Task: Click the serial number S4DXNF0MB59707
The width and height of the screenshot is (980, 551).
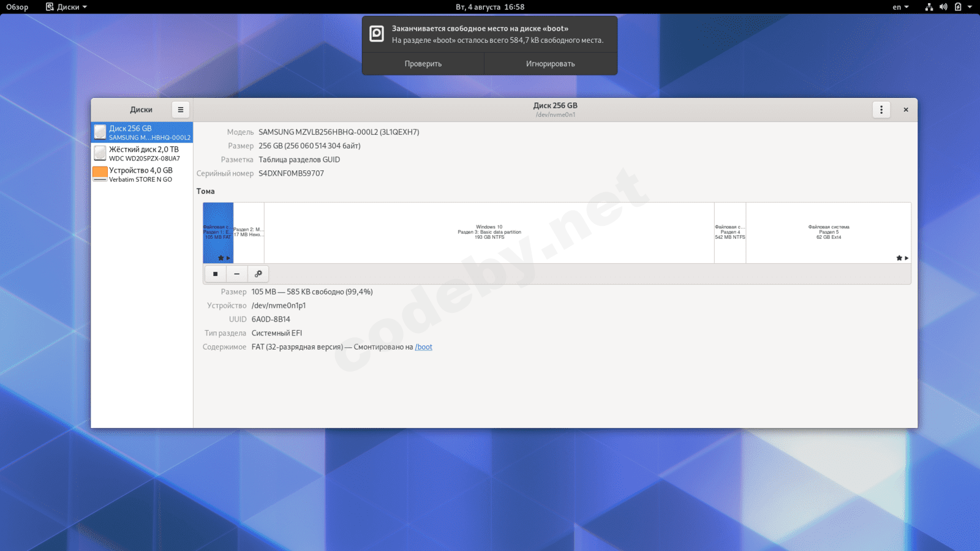Action: coord(291,173)
